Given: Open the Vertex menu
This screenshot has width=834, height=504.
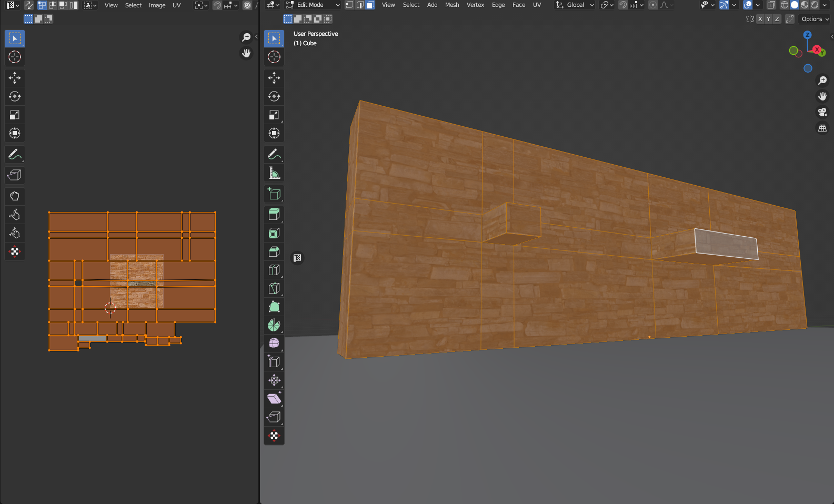Looking at the screenshot, I should [x=475, y=5].
